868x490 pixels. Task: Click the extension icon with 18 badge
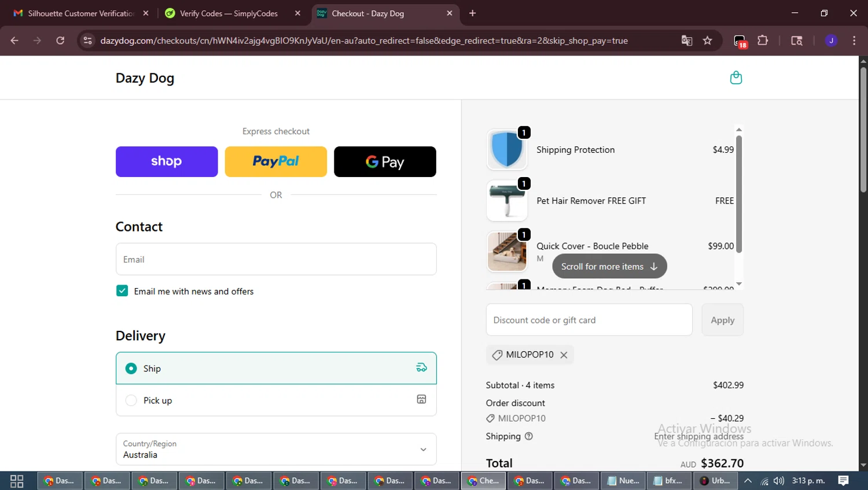coord(740,41)
